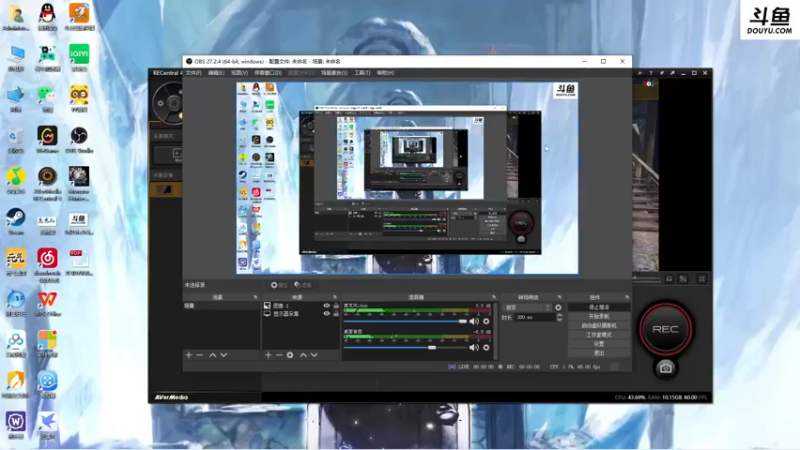Take snapshot with RECentral camera button
The width and height of the screenshot is (800, 450).
coord(665,368)
